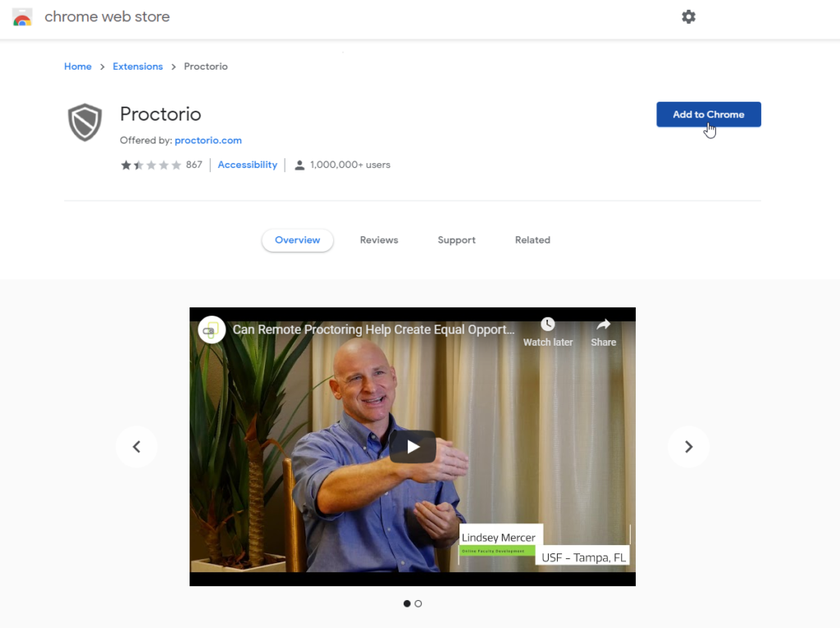Viewport: 840px width, 628px height.
Task: Open the settings gear menu
Action: click(x=688, y=16)
